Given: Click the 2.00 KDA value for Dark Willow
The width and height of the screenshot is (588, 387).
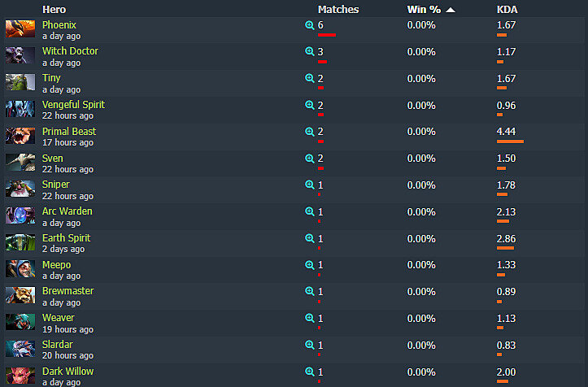Looking at the screenshot, I should tap(506, 372).
